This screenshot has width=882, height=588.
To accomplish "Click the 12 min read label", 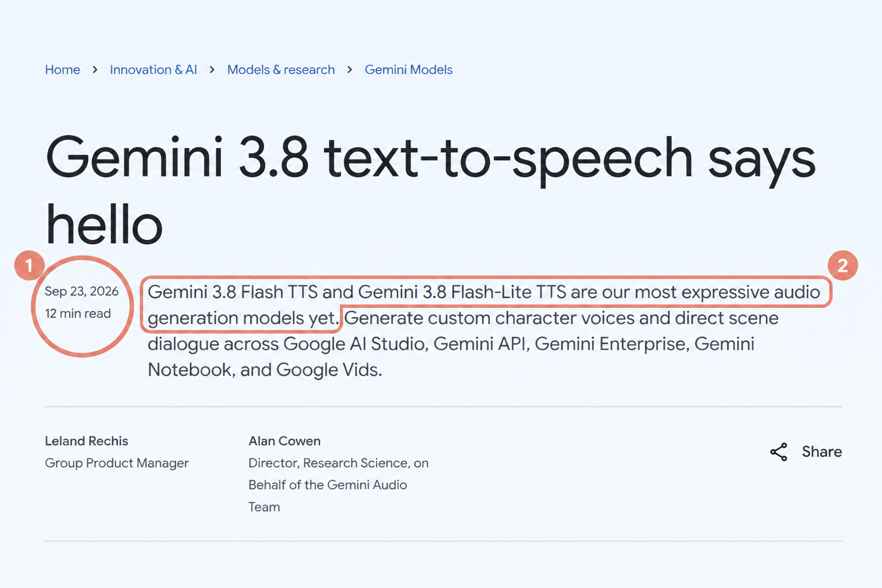I will coord(78,314).
